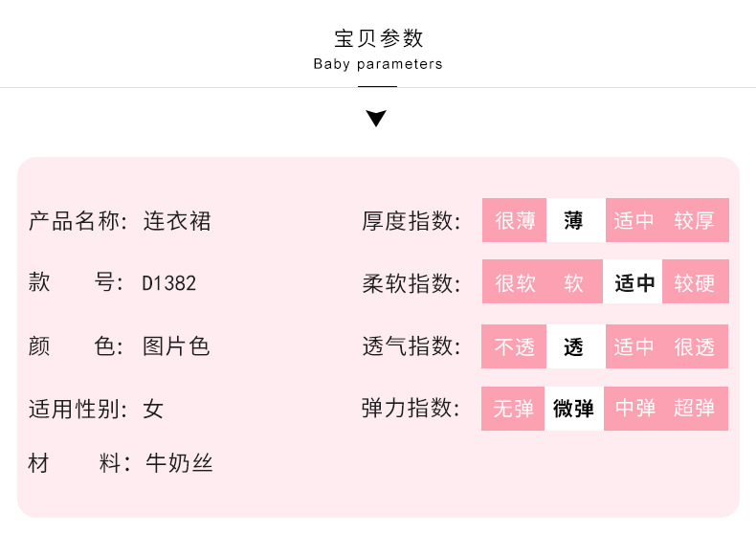Image resolution: width=756 pixels, height=534 pixels.
Task: Select highlighted 微弹 elasticity option
Action: coord(574,410)
